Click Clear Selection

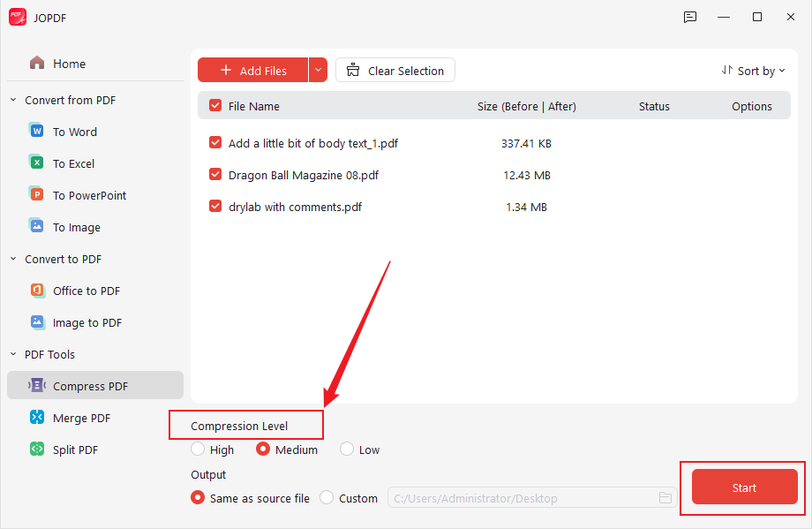[395, 70]
